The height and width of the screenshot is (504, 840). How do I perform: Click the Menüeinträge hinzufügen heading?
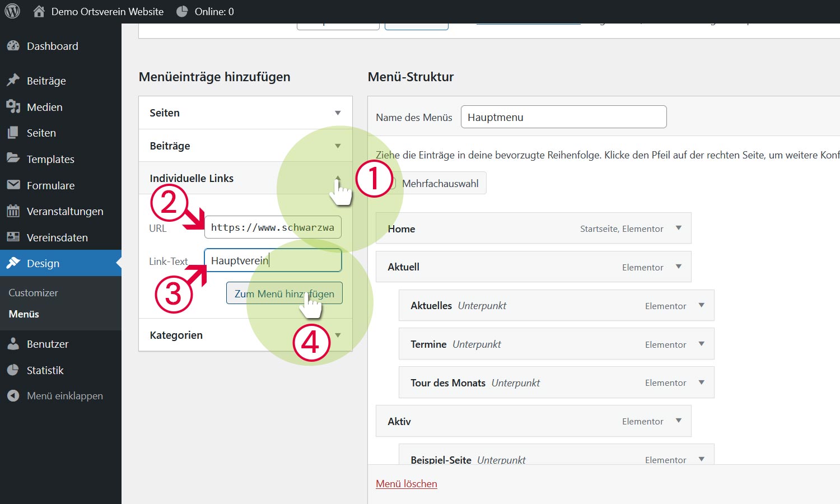click(214, 77)
